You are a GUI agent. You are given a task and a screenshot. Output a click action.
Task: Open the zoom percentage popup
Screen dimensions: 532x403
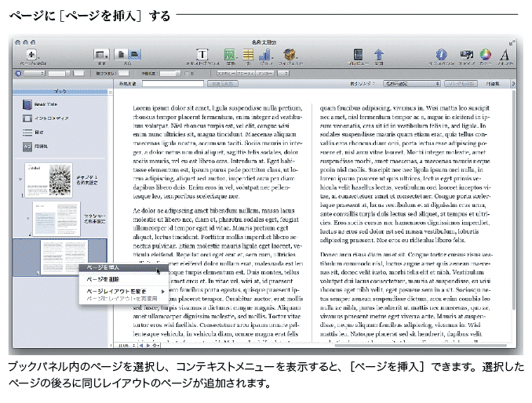pos(126,346)
